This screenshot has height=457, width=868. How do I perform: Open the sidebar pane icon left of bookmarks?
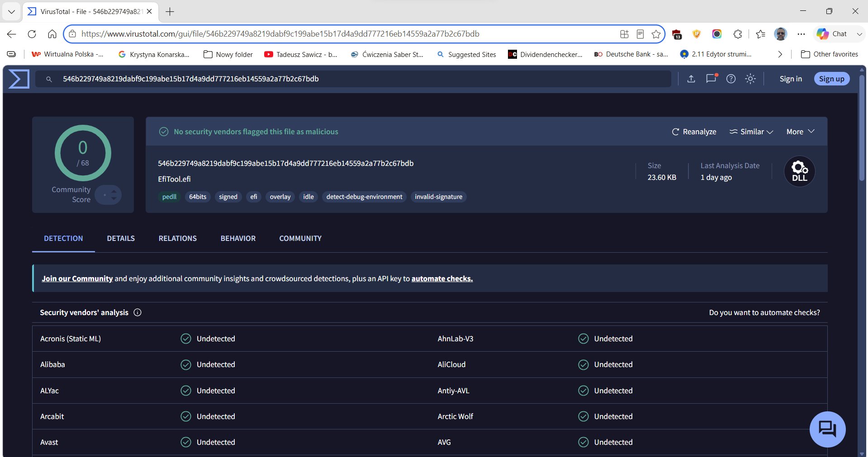coord(12,54)
